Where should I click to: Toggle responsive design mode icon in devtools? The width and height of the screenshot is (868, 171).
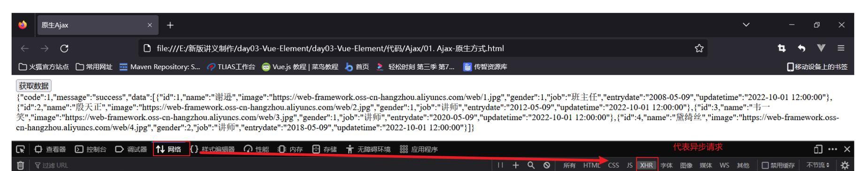tap(818, 149)
